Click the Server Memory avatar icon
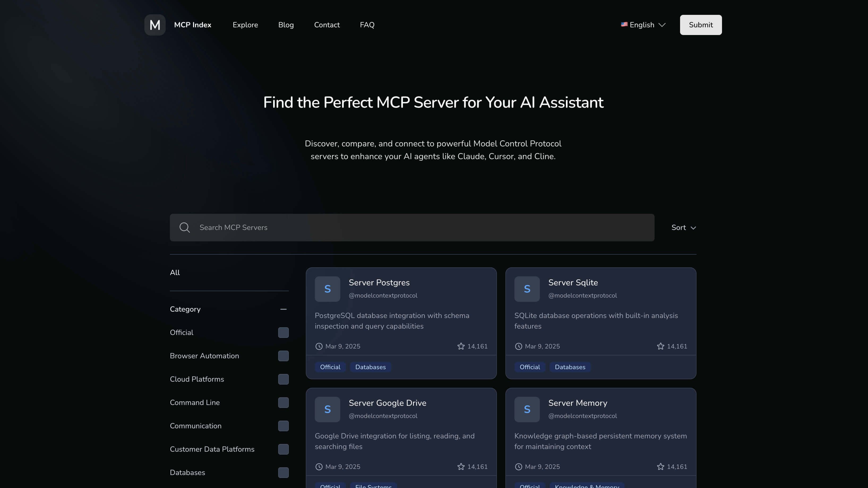Image resolution: width=868 pixels, height=488 pixels. tap(527, 409)
